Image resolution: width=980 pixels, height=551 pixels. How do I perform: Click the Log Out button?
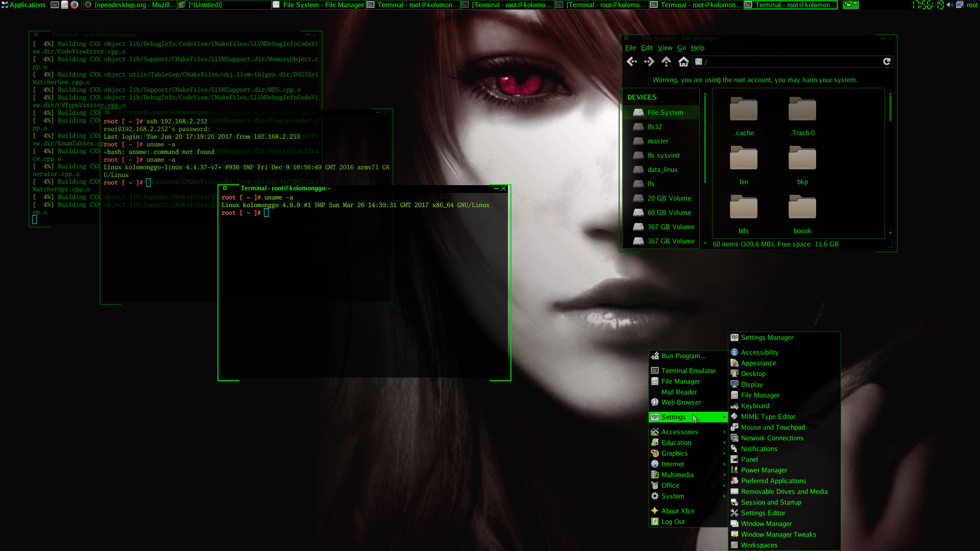point(673,521)
